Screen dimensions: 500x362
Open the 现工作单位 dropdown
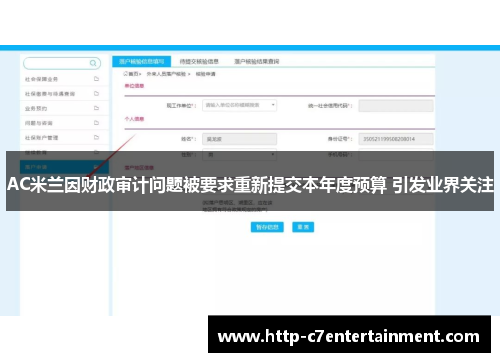[x=239, y=105]
